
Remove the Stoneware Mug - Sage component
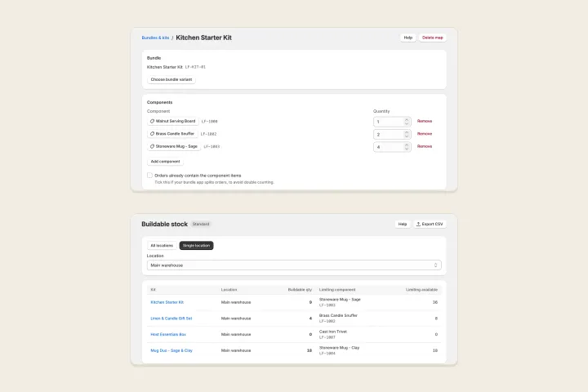pyautogui.click(x=425, y=146)
